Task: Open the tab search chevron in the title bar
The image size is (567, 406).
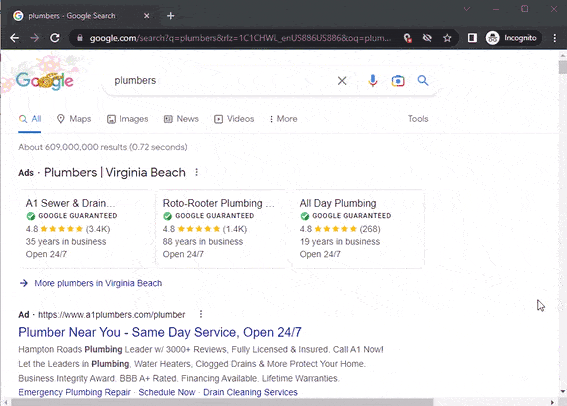Action: (x=467, y=9)
